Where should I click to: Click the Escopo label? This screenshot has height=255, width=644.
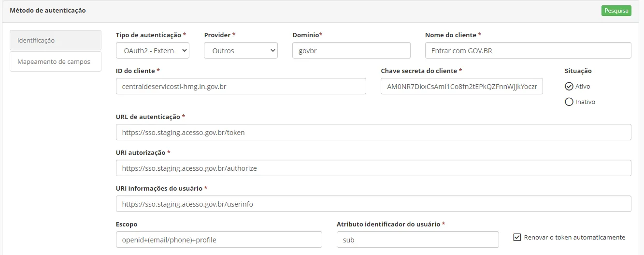pyautogui.click(x=127, y=224)
